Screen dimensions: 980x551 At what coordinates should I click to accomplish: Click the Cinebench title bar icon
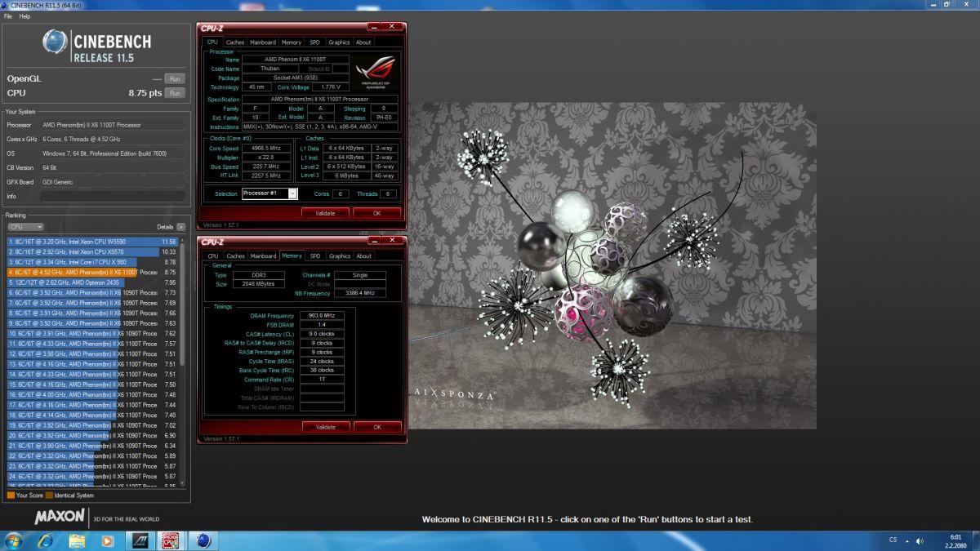(5, 5)
